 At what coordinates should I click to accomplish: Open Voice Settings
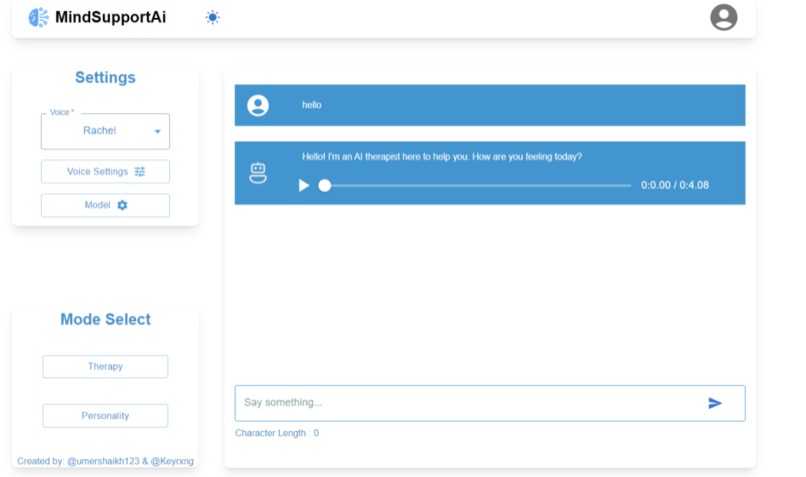click(105, 172)
